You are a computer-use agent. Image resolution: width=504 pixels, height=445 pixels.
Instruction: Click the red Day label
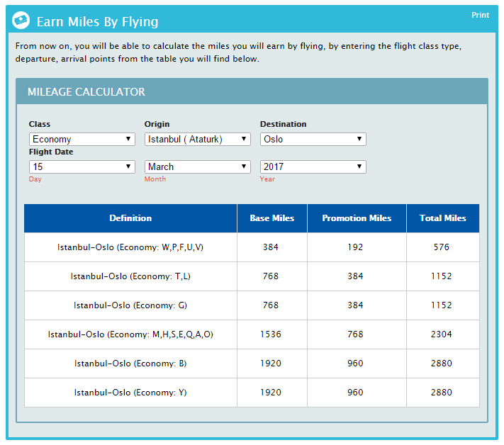pos(35,179)
